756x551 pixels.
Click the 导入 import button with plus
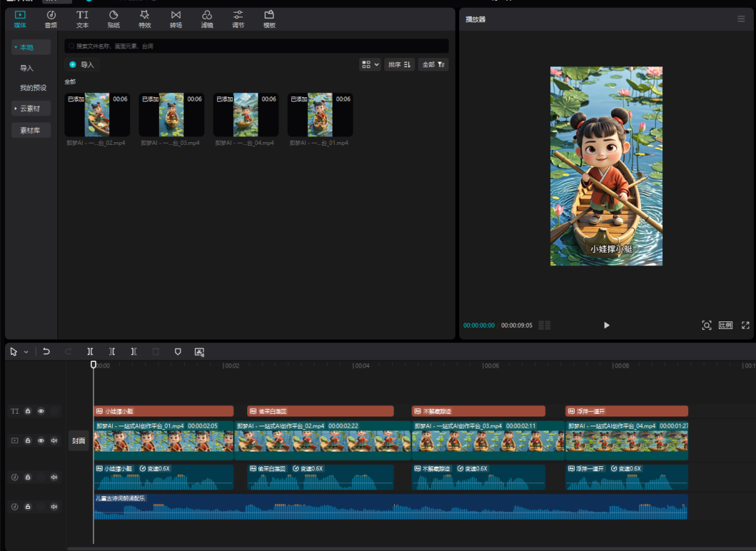[82, 64]
